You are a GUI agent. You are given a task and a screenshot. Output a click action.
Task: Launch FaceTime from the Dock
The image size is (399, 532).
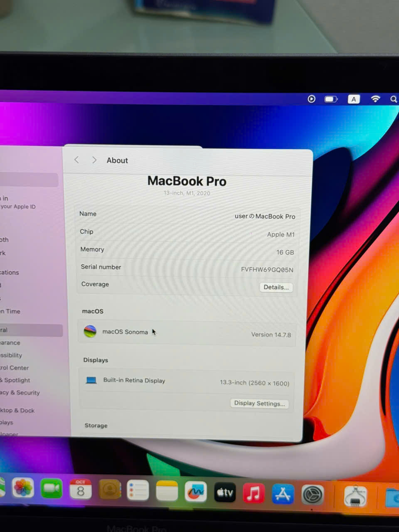point(52,489)
